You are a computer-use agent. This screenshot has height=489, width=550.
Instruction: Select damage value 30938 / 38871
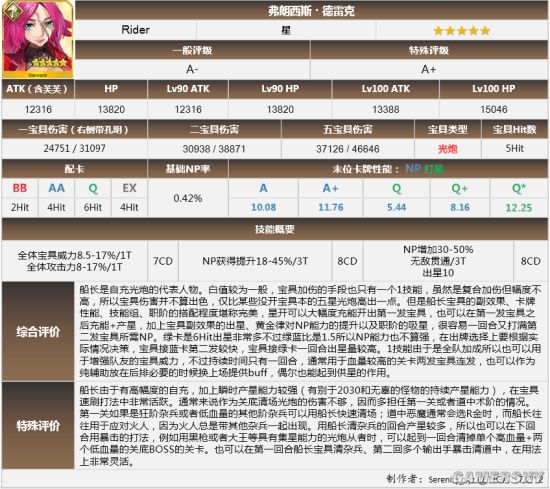click(x=214, y=149)
